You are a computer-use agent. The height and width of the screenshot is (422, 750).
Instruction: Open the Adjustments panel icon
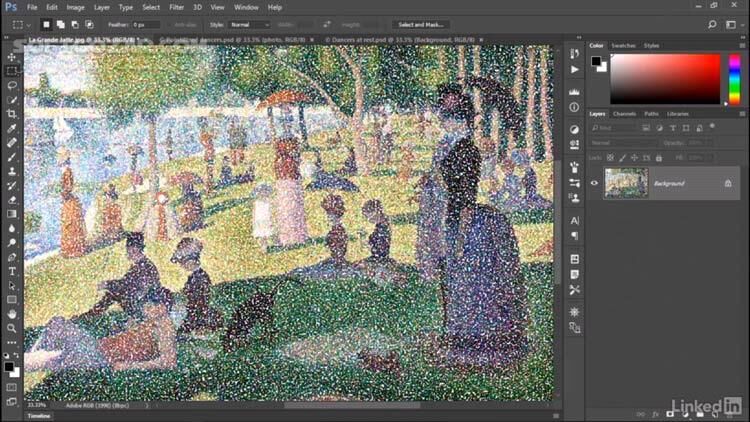point(574,129)
